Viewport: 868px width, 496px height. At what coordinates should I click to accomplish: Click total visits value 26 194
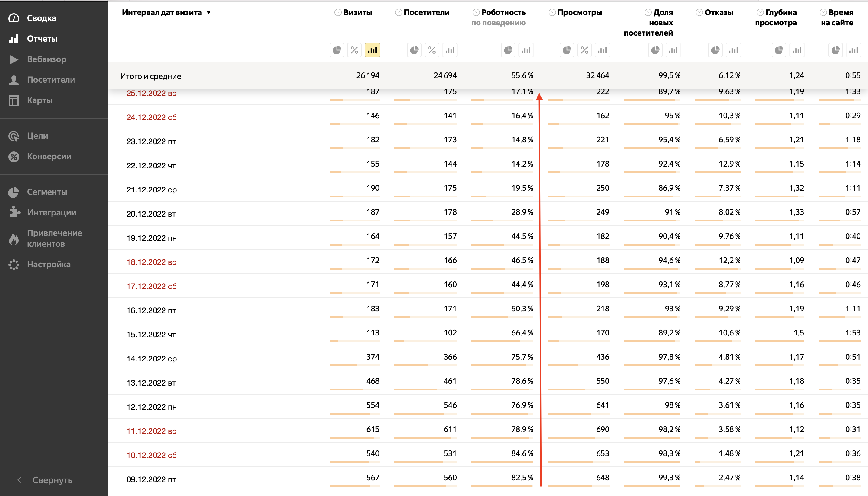(367, 75)
